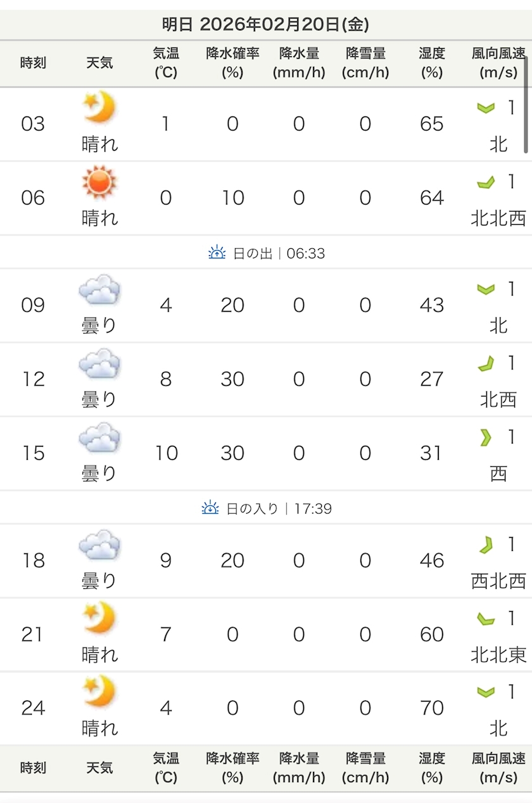Click the moon icon at 21 o'clock
Image resolution: width=532 pixels, height=803 pixels.
[99, 618]
